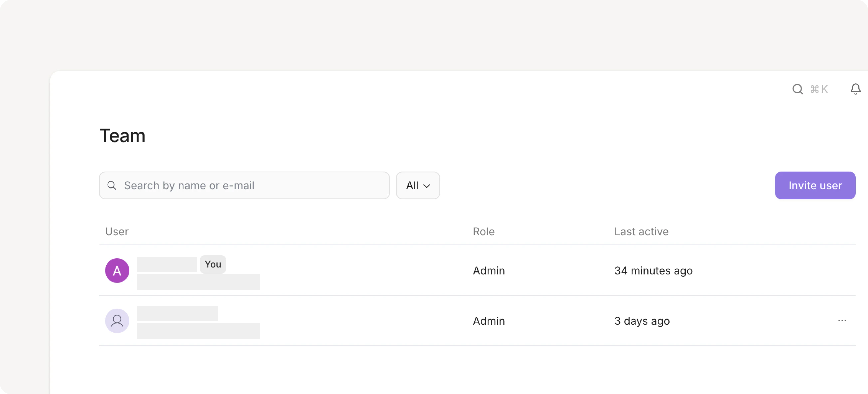Click the 'User' column header
The image size is (868, 394).
click(x=116, y=232)
